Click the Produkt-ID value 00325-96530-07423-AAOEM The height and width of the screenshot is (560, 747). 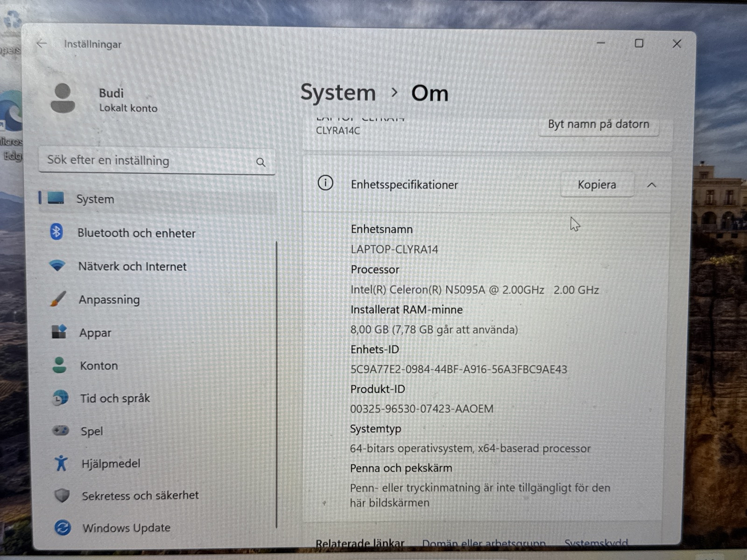(x=422, y=409)
